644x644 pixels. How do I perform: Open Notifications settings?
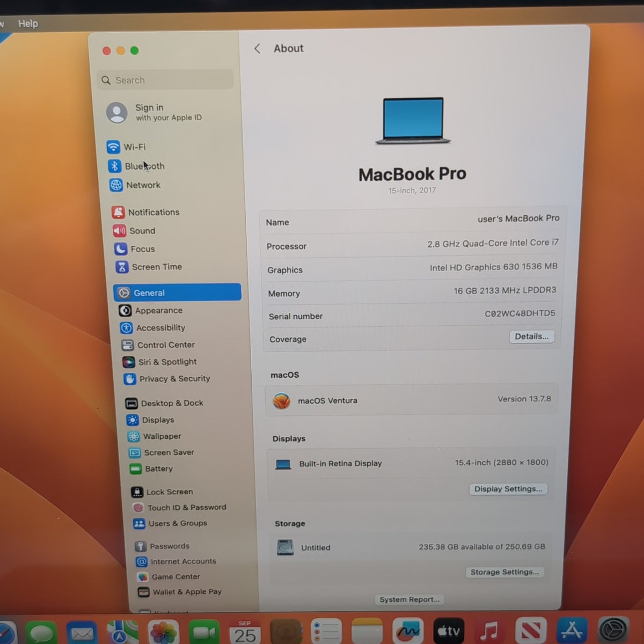coord(146,212)
